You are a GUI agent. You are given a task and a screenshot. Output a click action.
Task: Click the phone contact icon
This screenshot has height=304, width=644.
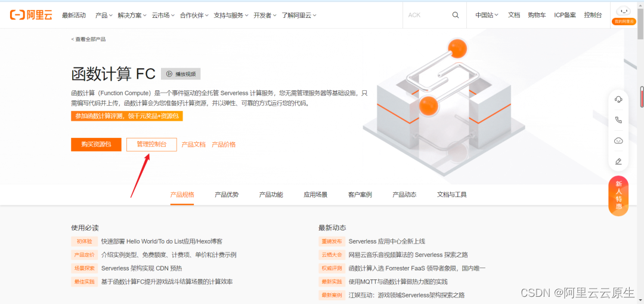pyautogui.click(x=618, y=119)
